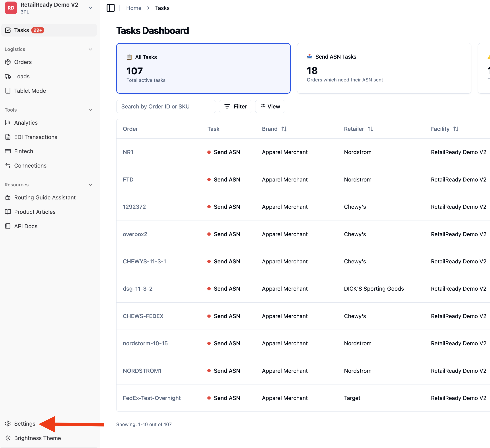Click the Connections arrows icon
This screenshot has width=490, height=448.
tap(8, 165)
